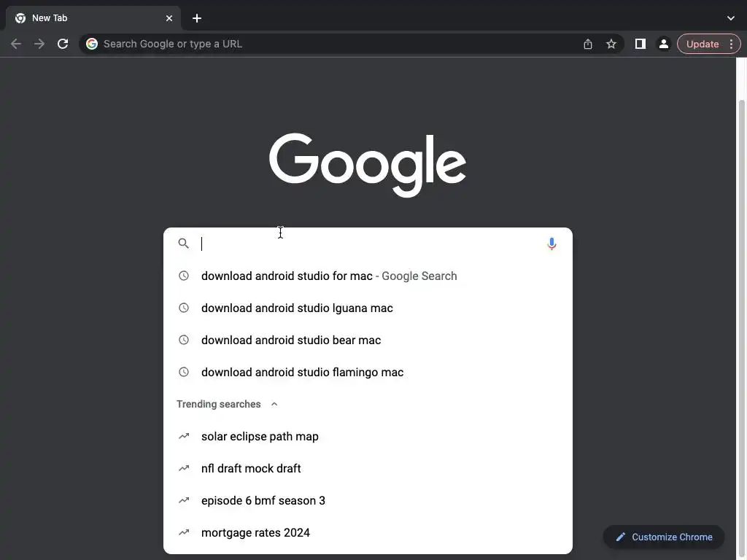747x560 pixels.
Task: Collapse the Trending searches section
Action: 274,404
